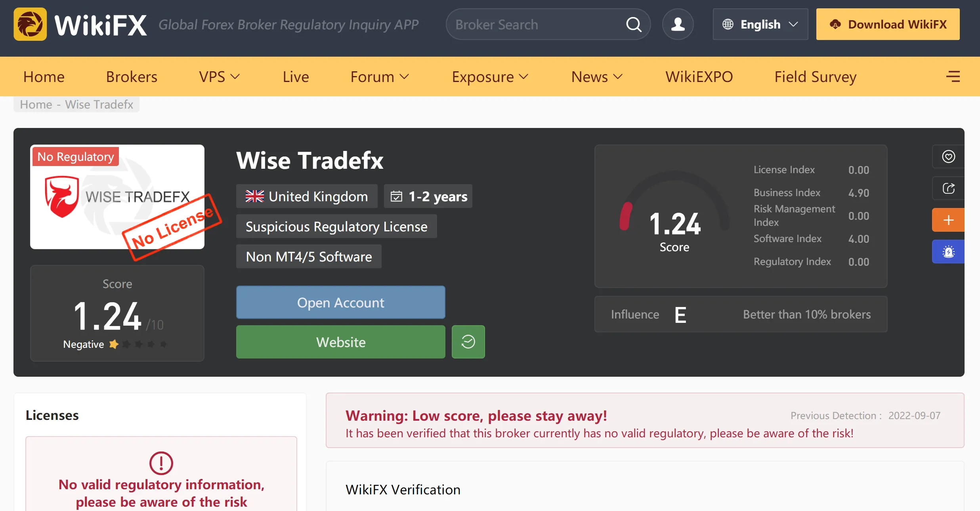Expand the Forum menu
The width and height of the screenshot is (980, 511).
click(380, 76)
